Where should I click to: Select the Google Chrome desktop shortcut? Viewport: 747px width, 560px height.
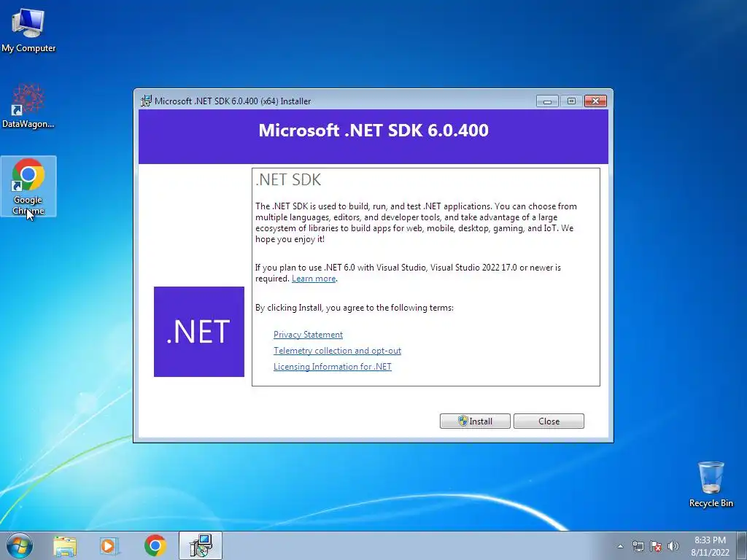click(28, 186)
